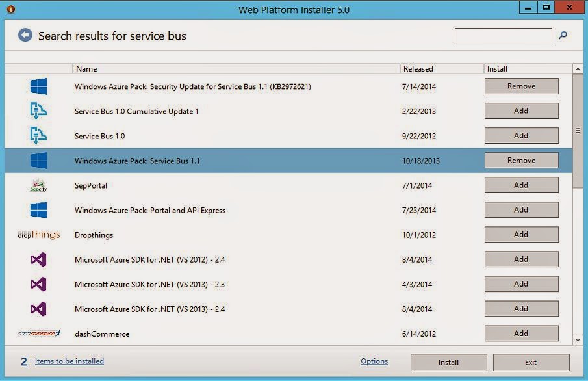
Task: Open the Options link
Action: pos(374,361)
